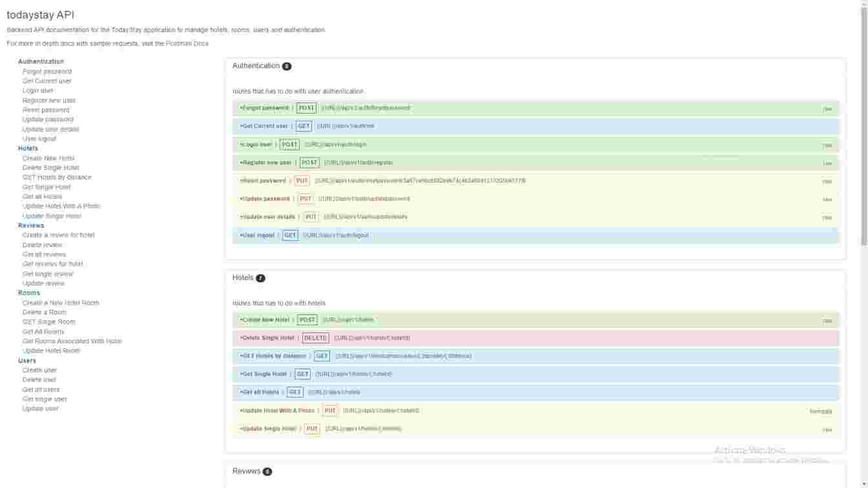Select Create a New Hotel Room sidebar entry

coord(61,303)
